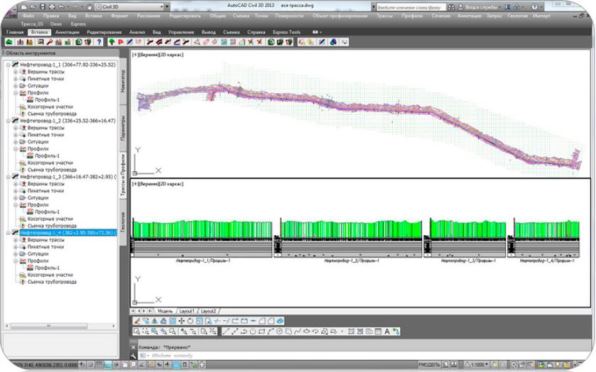Switch to the Layout1 tab
The image size is (596, 372).
pos(186,311)
